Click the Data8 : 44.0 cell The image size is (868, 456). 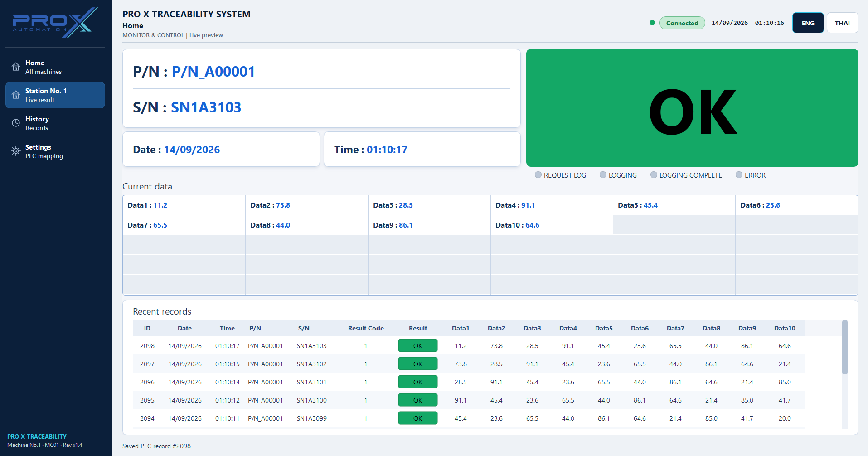(x=307, y=225)
